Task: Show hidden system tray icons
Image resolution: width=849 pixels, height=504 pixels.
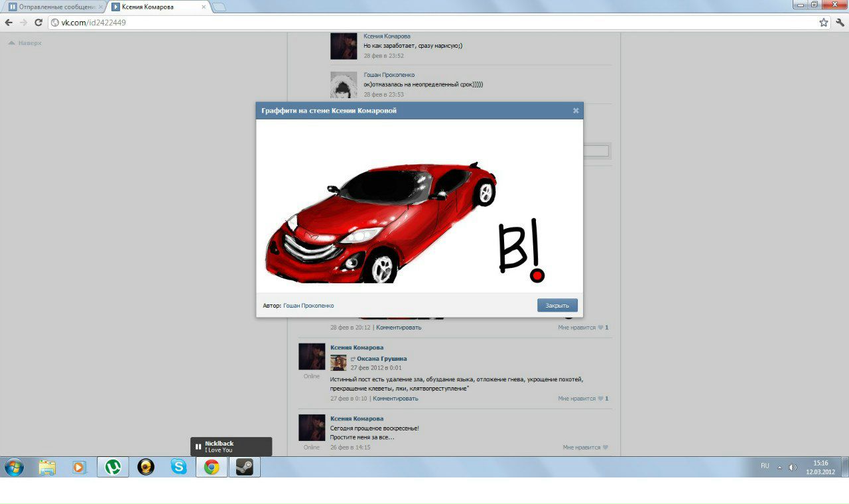Action: point(779,467)
